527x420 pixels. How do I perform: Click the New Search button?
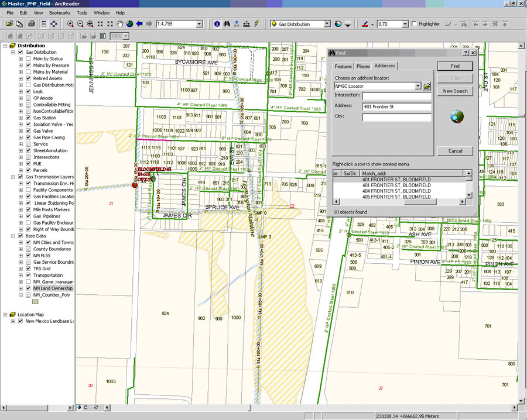pyautogui.click(x=455, y=91)
